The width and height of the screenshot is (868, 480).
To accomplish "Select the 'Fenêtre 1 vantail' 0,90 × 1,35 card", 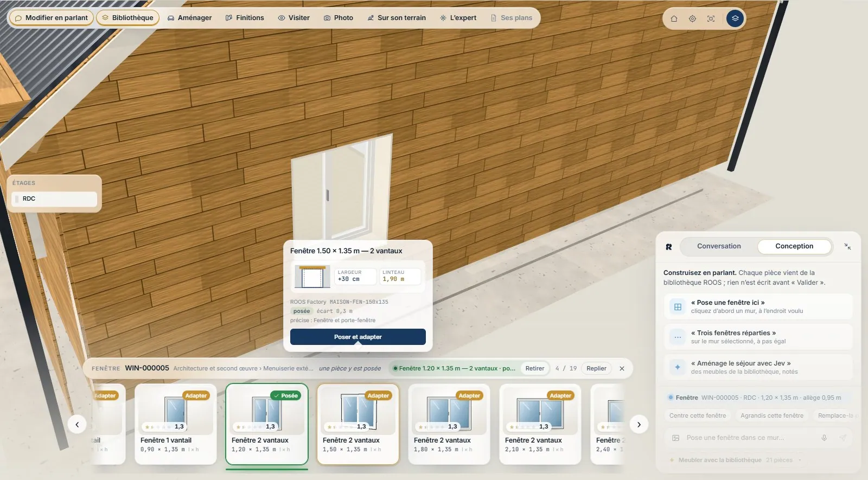I will (x=176, y=424).
